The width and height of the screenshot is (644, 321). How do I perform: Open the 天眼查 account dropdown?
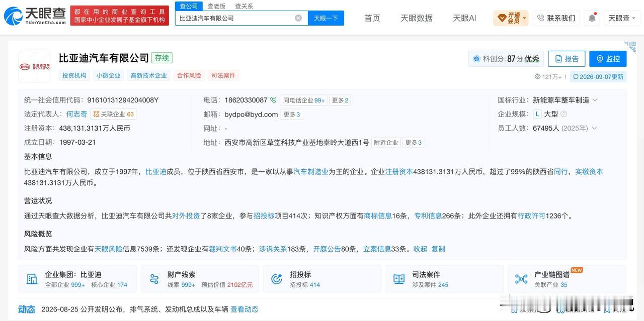coord(622,18)
